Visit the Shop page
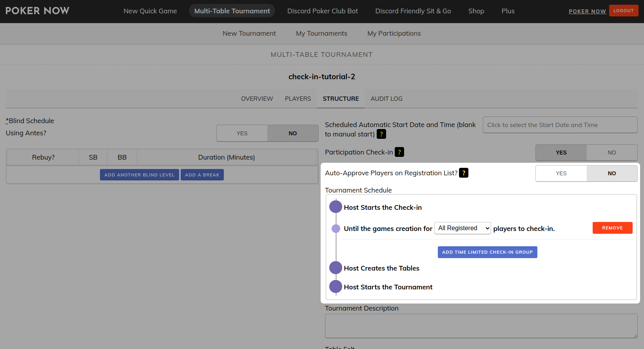This screenshot has height=349, width=644. tap(476, 11)
